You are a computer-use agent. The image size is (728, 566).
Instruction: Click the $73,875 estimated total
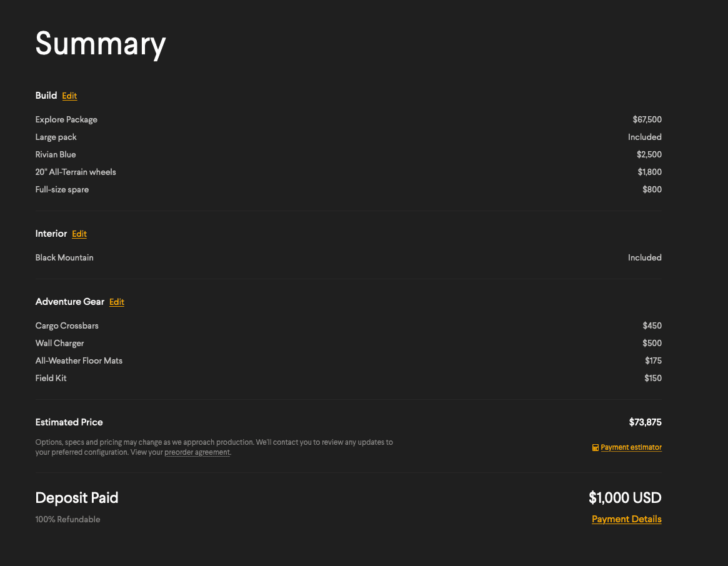click(645, 422)
